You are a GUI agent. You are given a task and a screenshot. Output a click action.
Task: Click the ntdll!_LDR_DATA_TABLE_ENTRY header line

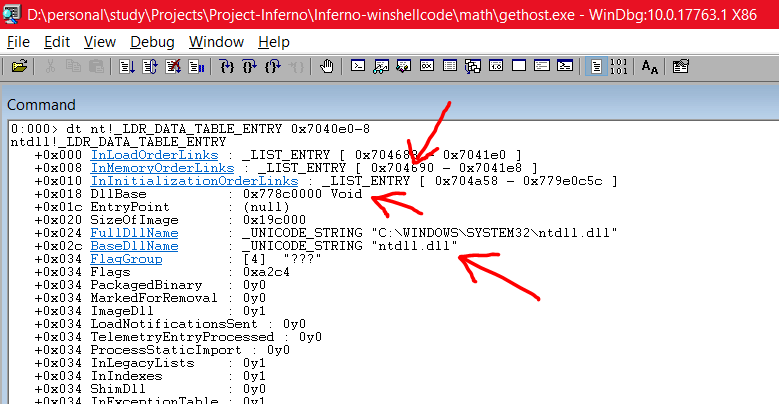coord(118,142)
